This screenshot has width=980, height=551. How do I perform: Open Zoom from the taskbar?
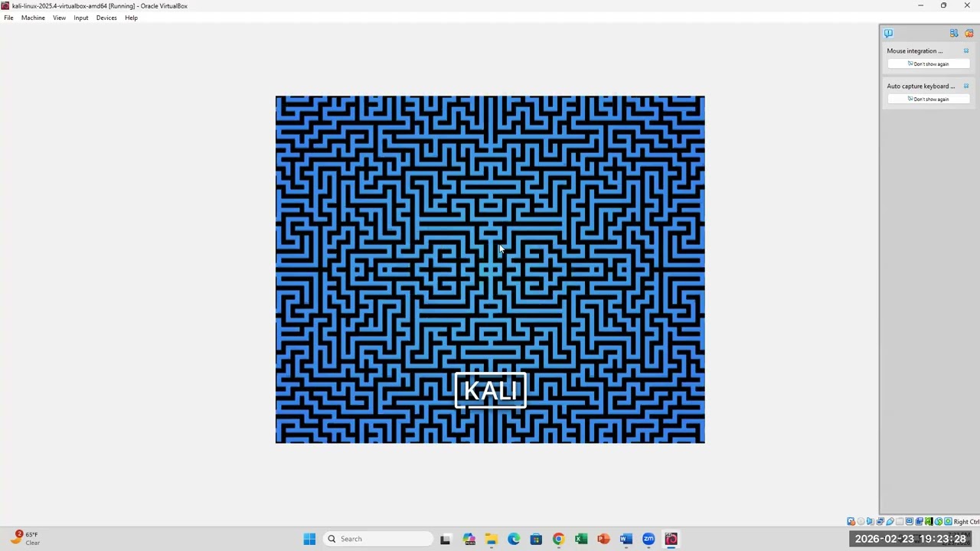coord(648,539)
